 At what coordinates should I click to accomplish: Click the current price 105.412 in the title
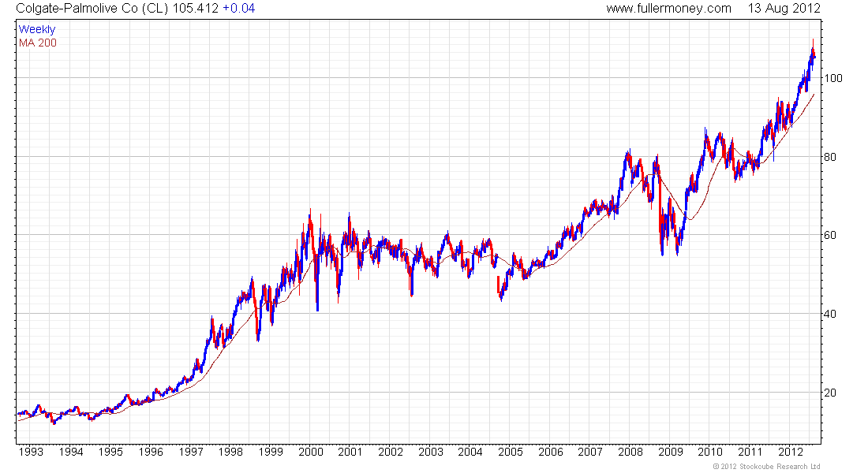coord(196,9)
